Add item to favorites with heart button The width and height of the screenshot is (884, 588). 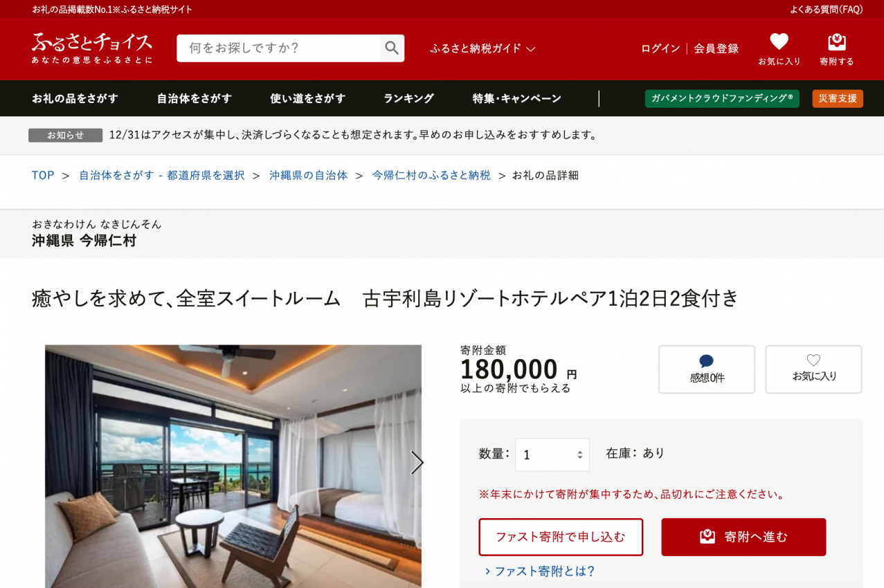point(813,369)
